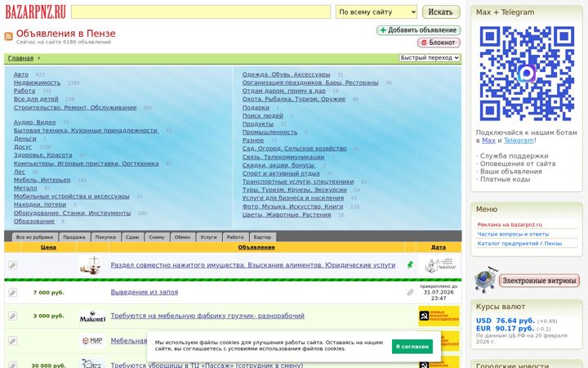588x368 pixels.
Task: Open the Выведение из запоя ad
Action: tap(145, 292)
